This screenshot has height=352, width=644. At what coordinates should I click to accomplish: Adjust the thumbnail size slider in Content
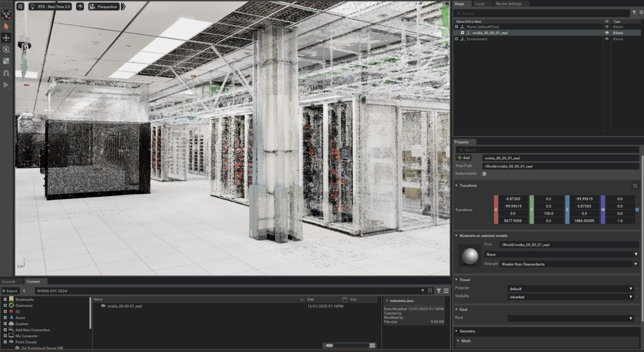(x=329, y=346)
